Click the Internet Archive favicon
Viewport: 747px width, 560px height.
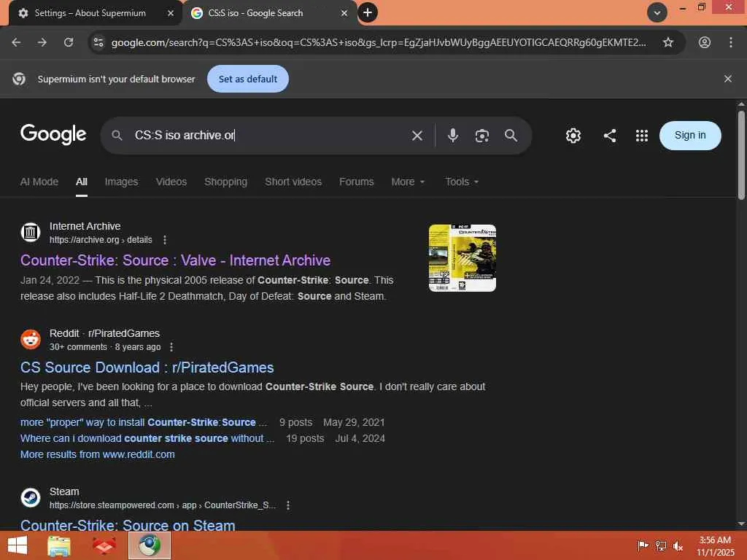click(x=31, y=233)
